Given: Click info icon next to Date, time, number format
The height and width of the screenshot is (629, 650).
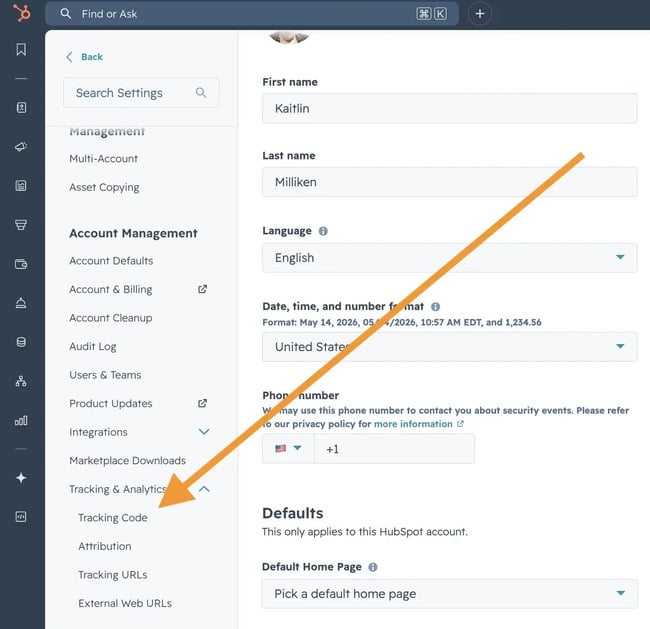Looking at the screenshot, I should (435, 306).
